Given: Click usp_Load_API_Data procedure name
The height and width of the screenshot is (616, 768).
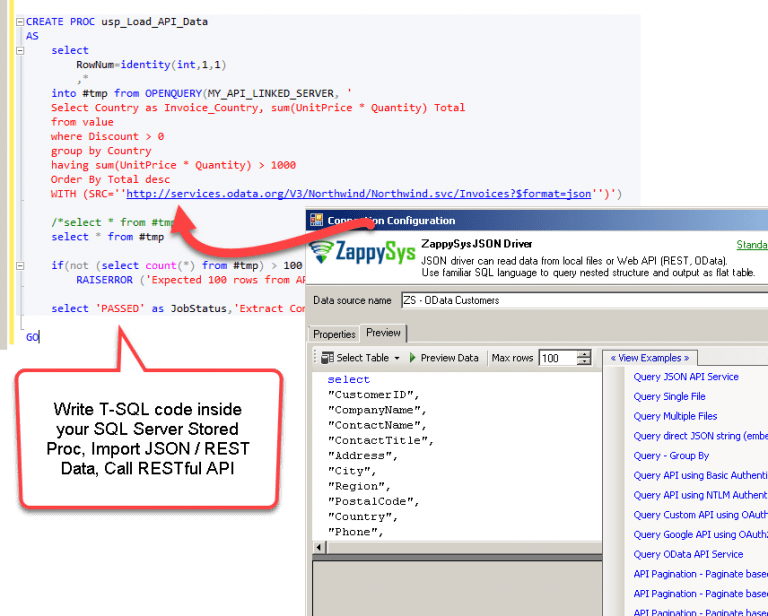Looking at the screenshot, I should 154,22.
